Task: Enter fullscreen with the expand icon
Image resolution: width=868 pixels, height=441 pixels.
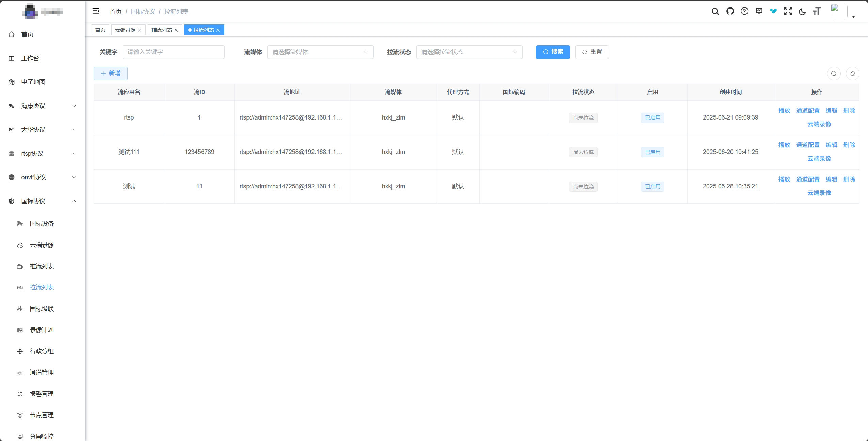Action: (x=788, y=11)
